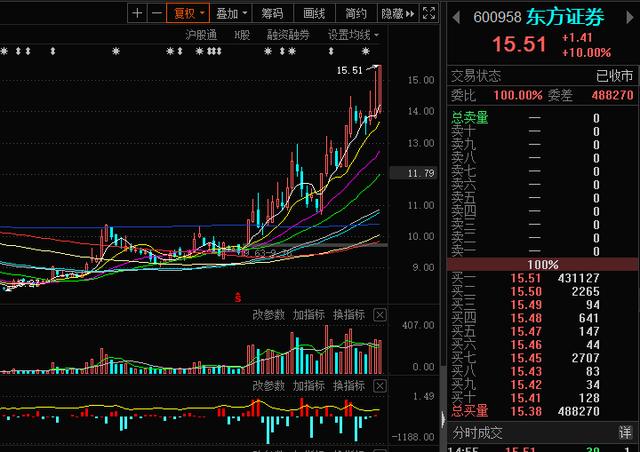Go to previous stock arrow
Viewport: 640px width, 452px height.
point(456,17)
